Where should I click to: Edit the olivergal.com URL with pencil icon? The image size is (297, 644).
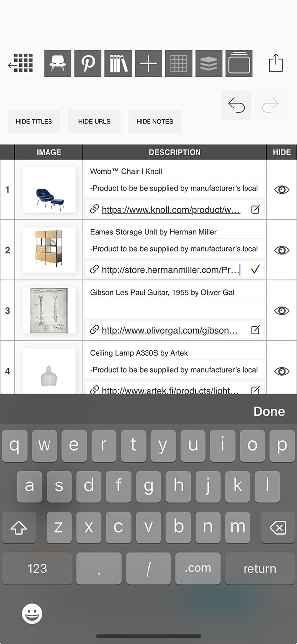coord(255,330)
